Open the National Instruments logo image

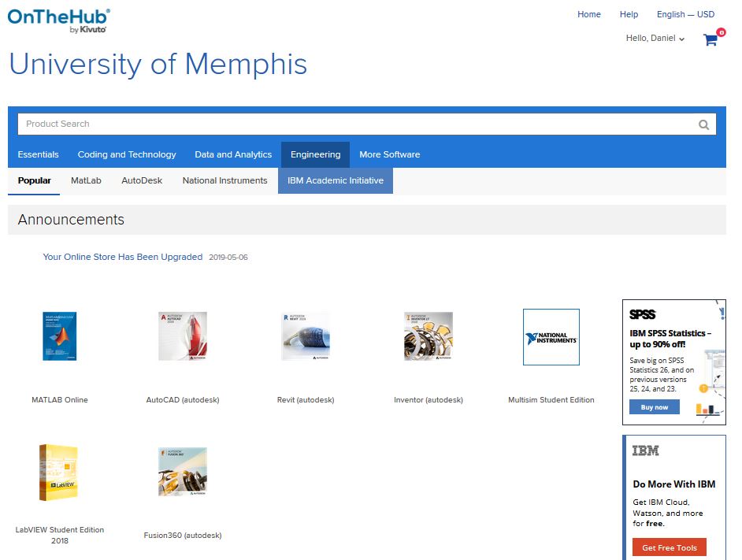(x=551, y=337)
